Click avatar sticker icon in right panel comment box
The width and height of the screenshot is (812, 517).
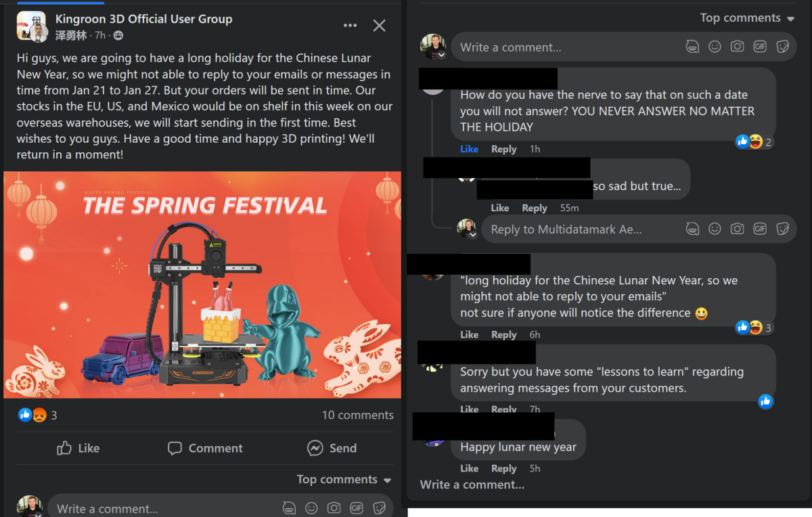[x=692, y=47]
